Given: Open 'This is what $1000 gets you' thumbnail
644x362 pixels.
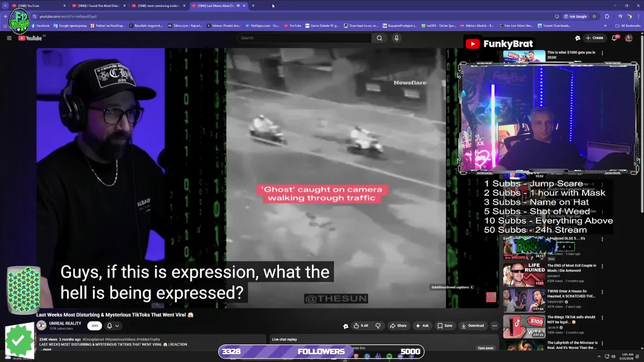Looking at the screenshot, I should click(524, 56).
